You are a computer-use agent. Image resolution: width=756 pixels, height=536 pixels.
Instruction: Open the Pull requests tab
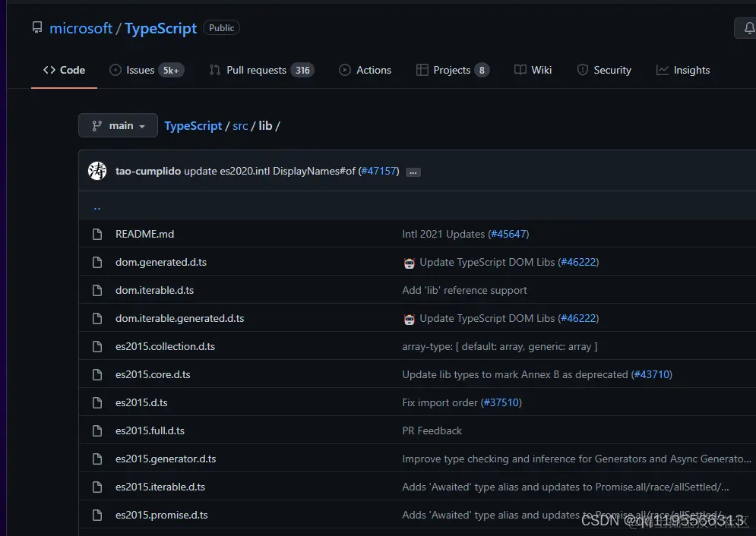[262, 70]
